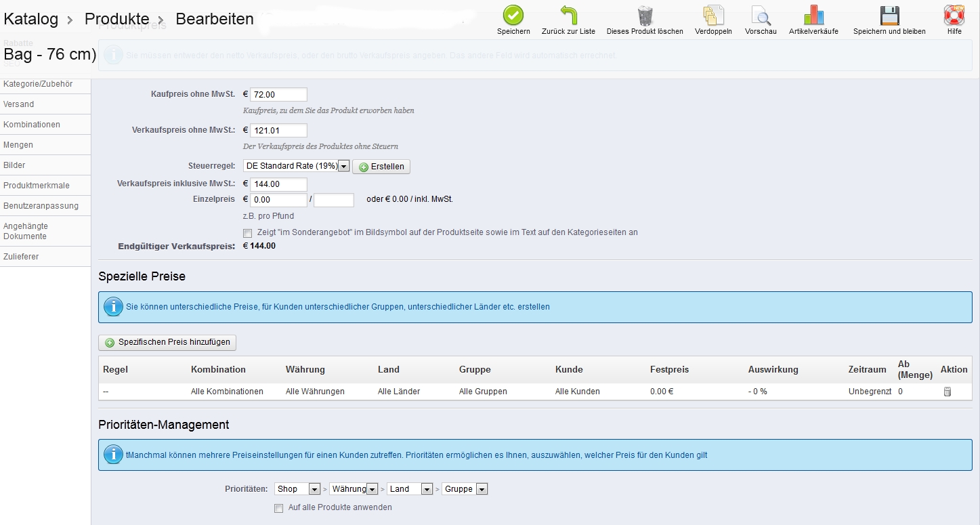The image size is (980, 525).
Task: Open the Vorschau magnifier preview icon
Action: click(x=761, y=15)
